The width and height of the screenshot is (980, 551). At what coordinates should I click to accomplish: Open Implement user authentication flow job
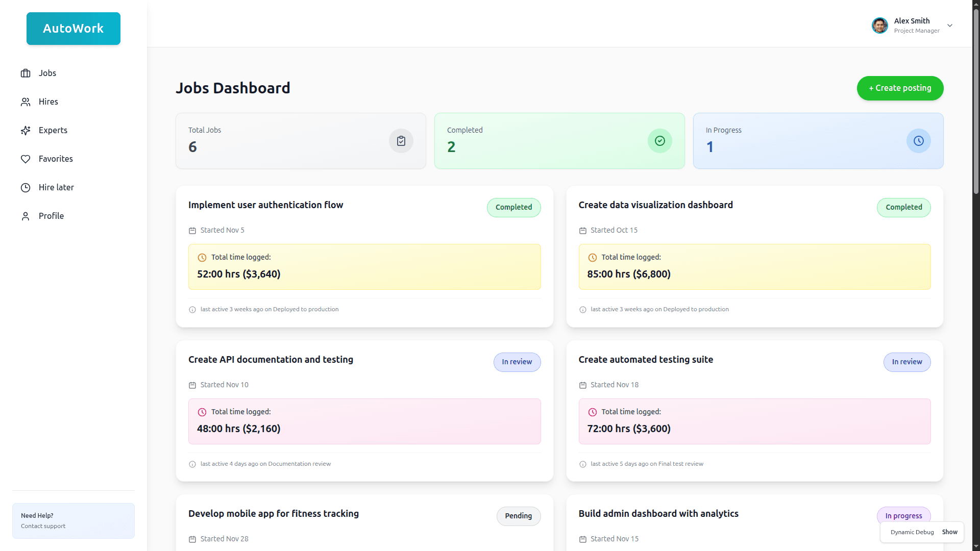(x=265, y=205)
